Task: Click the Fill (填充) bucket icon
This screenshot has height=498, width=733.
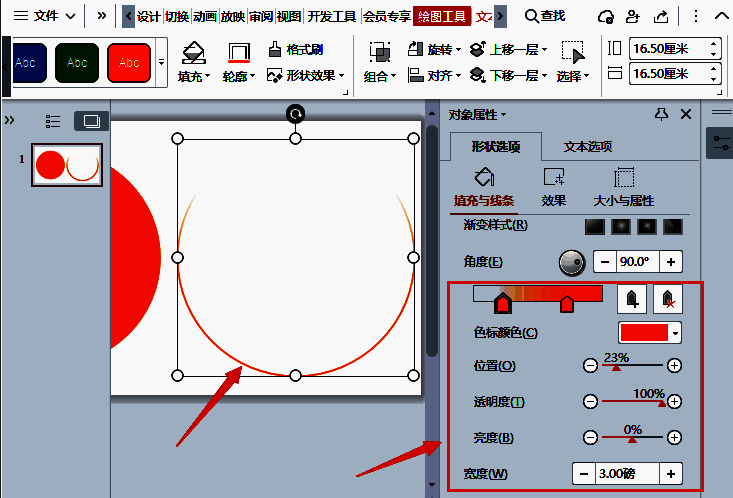Action: (x=194, y=53)
